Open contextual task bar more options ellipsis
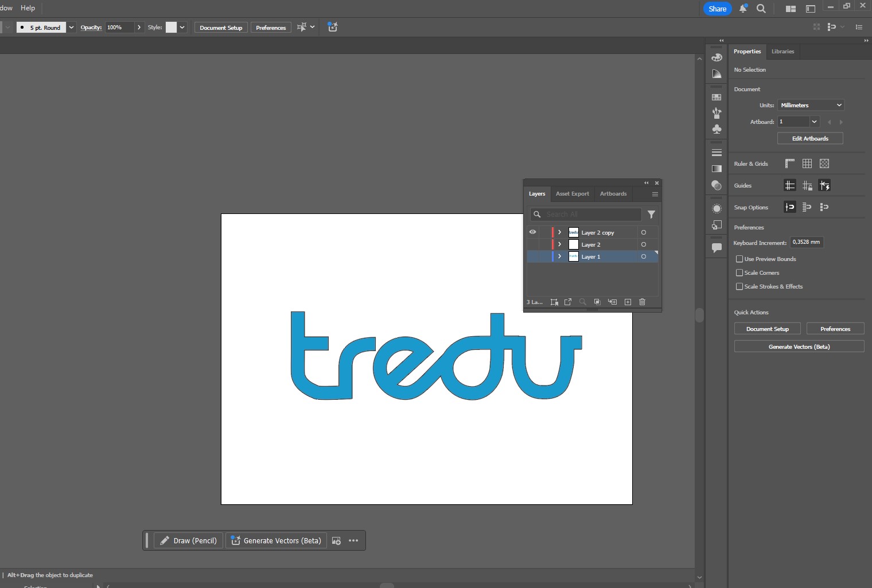Viewport: 872px width, 588px height. (x=353, y=540)
